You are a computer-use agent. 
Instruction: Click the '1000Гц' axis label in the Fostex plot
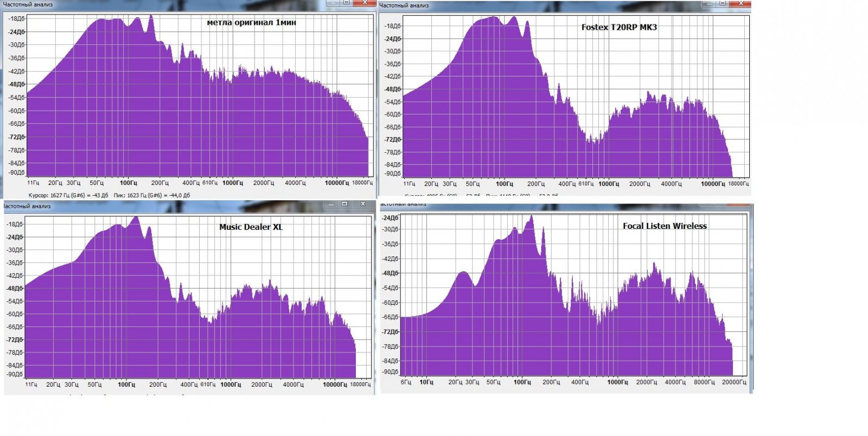609,184
